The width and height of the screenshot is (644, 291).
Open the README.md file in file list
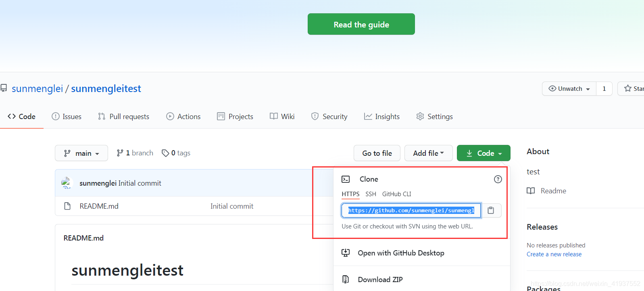(99, 206)
